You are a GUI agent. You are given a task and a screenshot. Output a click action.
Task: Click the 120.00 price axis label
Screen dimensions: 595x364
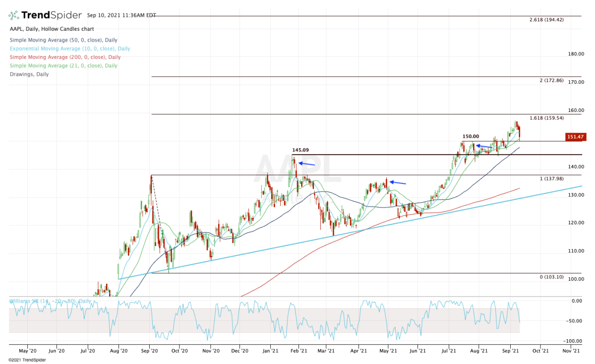click(577, 223)
